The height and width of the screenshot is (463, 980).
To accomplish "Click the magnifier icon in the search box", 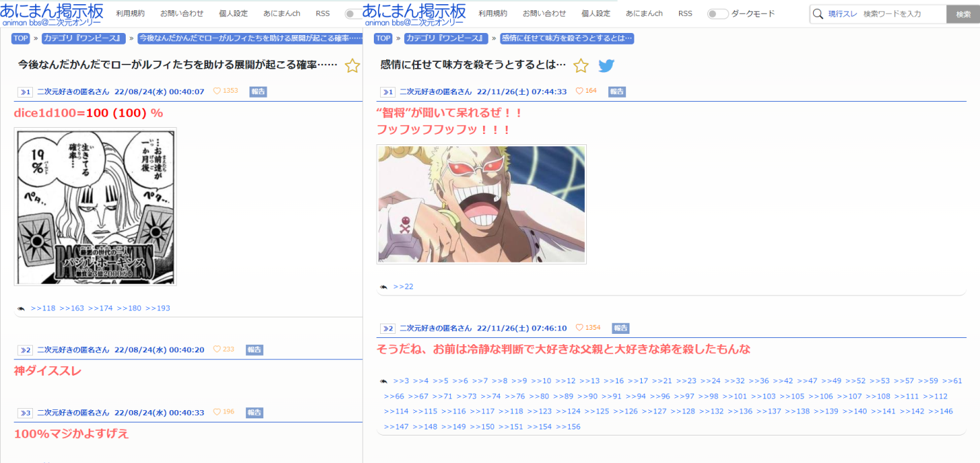I will (x=818, y=14).
